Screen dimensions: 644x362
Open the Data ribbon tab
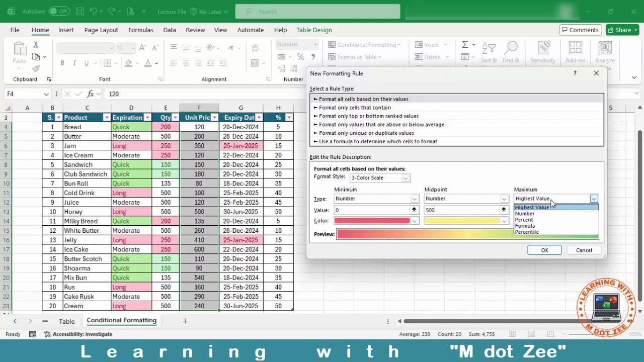click(170, 30)
